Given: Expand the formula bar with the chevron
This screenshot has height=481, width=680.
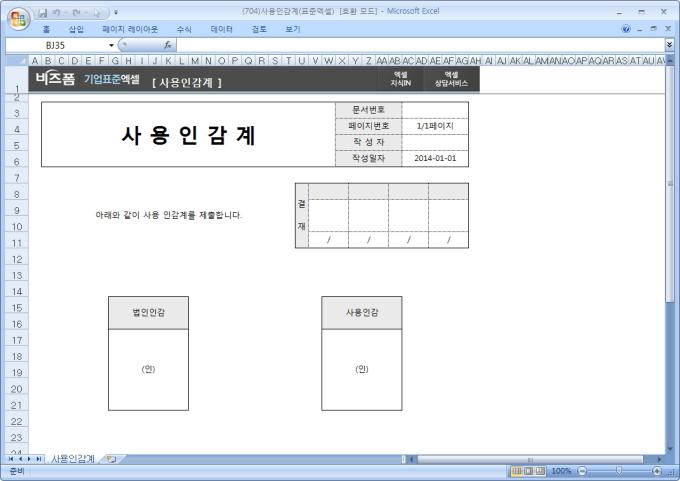Looking at the screenshot, I should (x=670, y=45).
